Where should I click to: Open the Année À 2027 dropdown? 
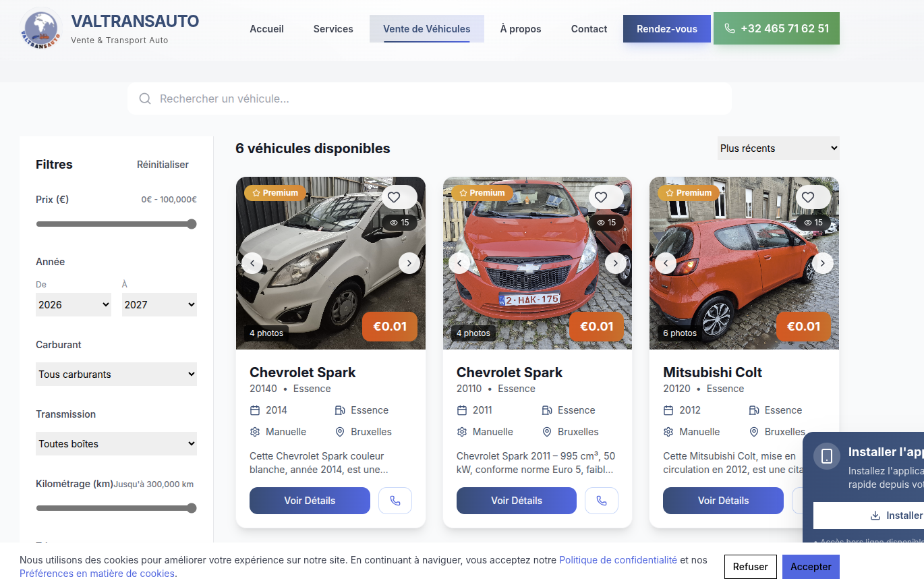coord(159,304)
